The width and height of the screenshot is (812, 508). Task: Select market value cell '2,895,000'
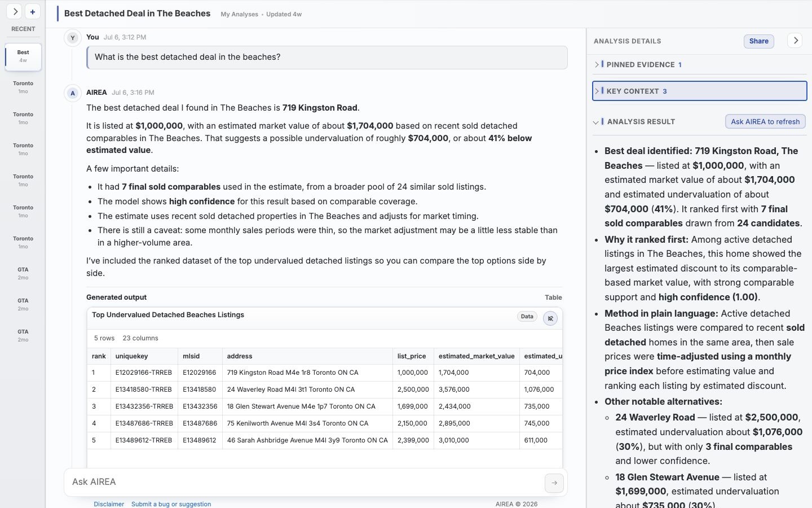476,423
